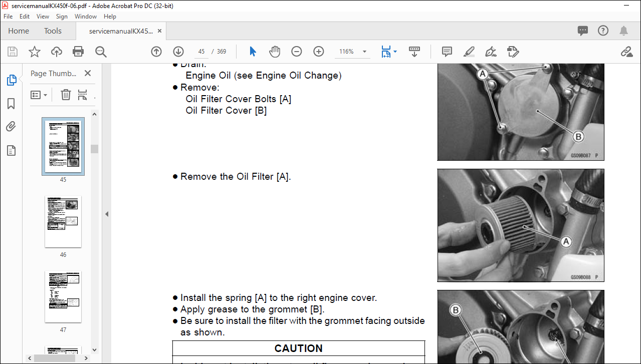Go to previous page arrow
This screenshot has height=364, width=641.
(x=156, y=52)
